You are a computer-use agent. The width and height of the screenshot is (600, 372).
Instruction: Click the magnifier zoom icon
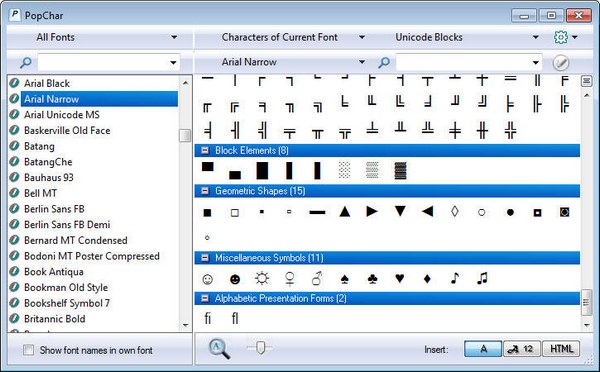pos(219,349)
